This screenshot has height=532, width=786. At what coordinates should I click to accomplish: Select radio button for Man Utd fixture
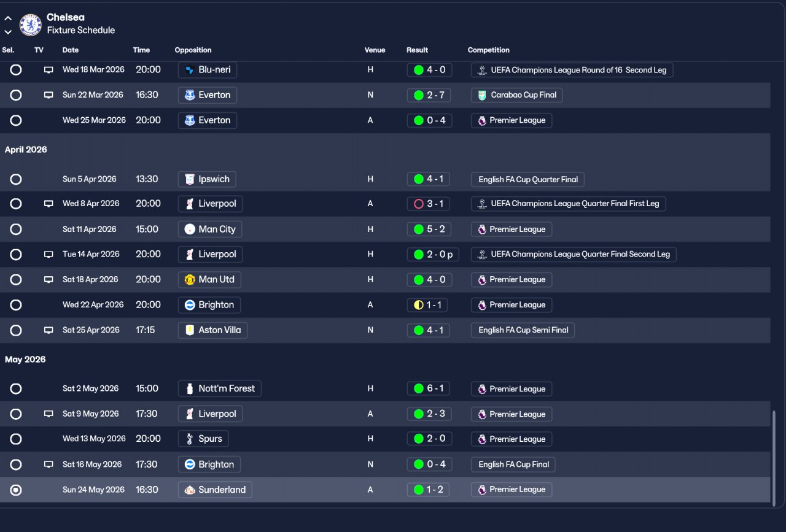(x=16, y=279)
